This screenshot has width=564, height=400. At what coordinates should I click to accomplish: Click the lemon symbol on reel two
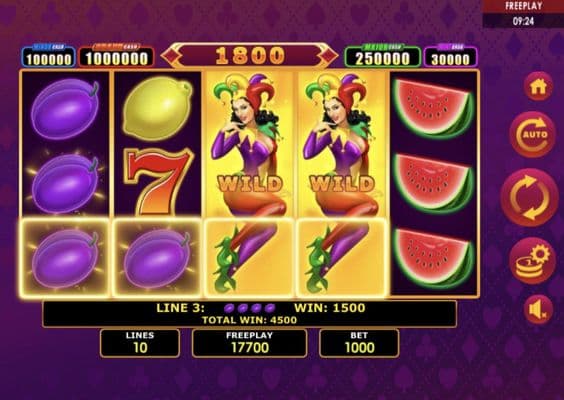pos(157,108)
